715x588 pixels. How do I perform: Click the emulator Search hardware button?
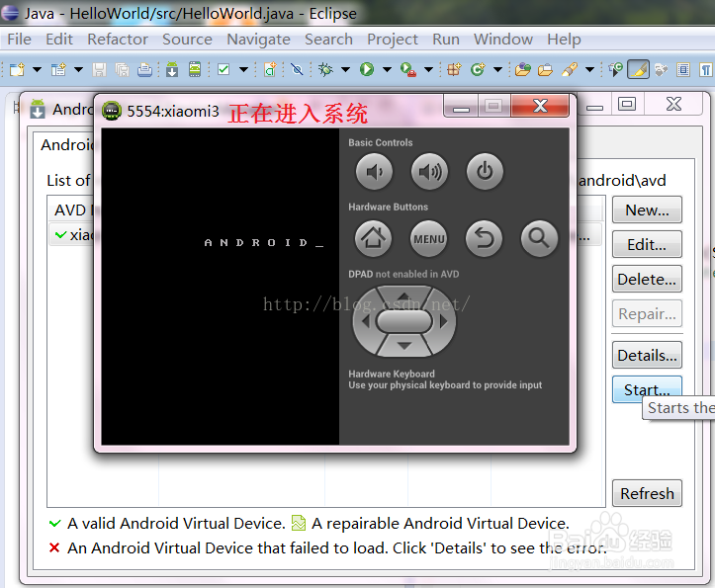click(539, 238)
